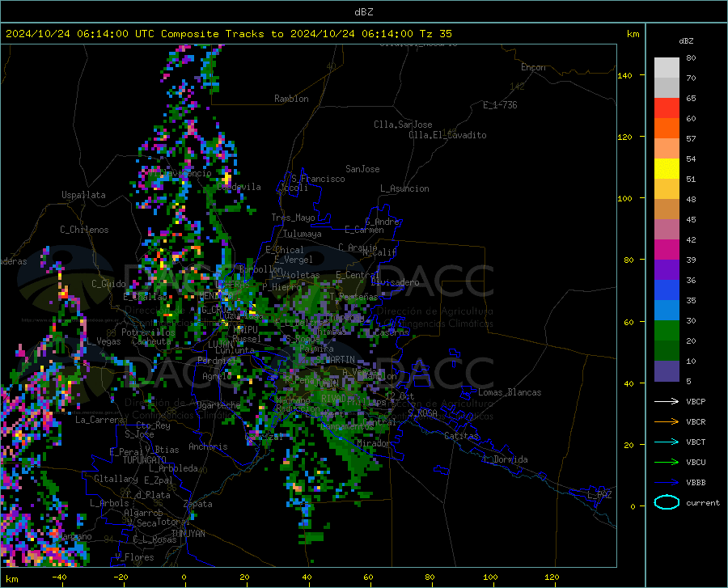728x588 pixels.
Task: Select the light gray 80 dBZ swatch
Action: pos(667,68)
